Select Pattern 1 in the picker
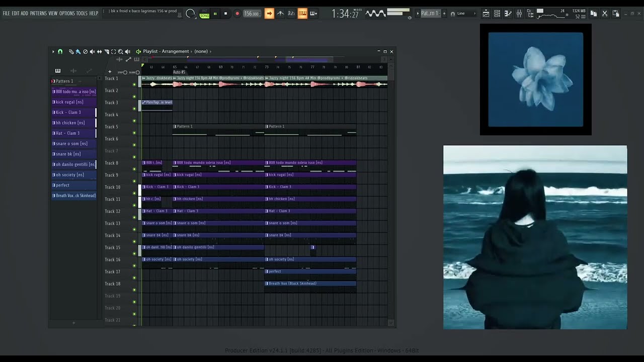The width and height of the screenshot is (644, 362). pyautogui.click(x=73, y=81)
